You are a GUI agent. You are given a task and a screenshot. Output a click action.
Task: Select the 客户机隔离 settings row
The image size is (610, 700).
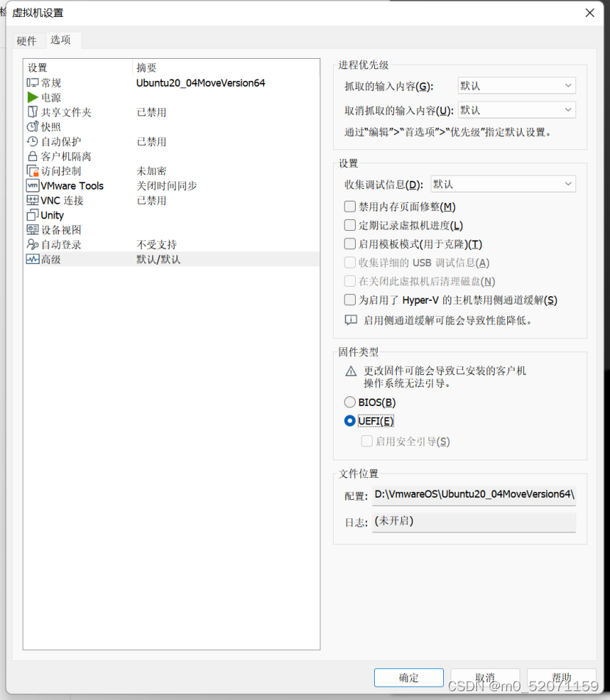(x=172, y=156)
